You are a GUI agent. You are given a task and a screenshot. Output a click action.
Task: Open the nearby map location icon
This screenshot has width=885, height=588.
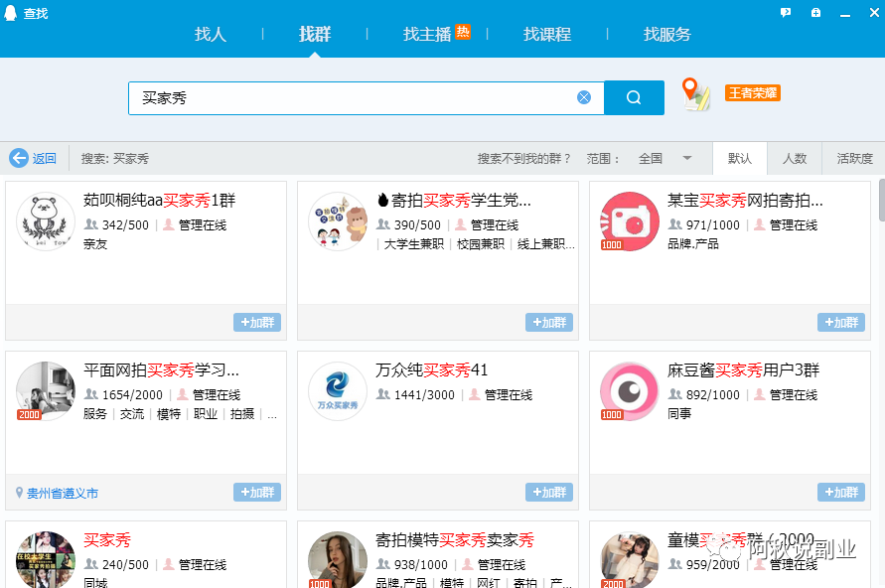point(696,94)
